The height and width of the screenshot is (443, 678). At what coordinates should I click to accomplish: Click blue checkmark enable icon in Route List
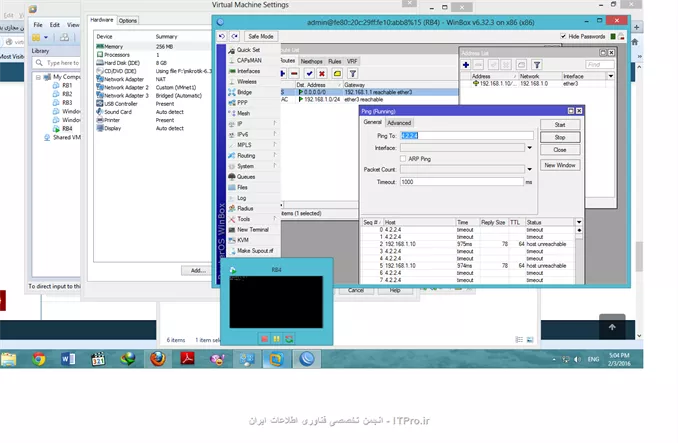coord(309,73)
